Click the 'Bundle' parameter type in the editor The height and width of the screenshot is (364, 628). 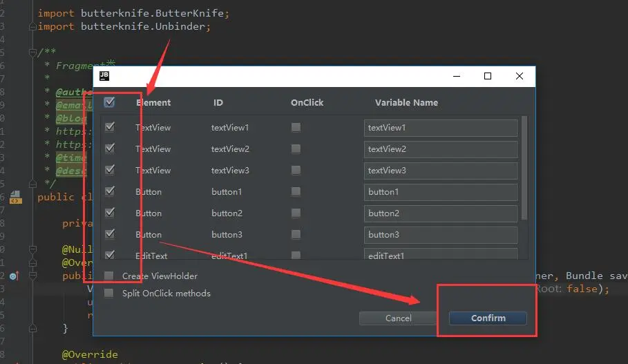584,276
